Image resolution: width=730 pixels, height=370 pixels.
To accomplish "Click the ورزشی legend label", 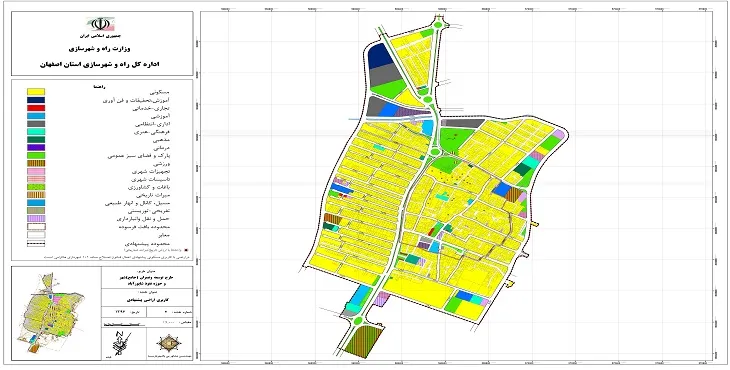I will click(163, 164).
